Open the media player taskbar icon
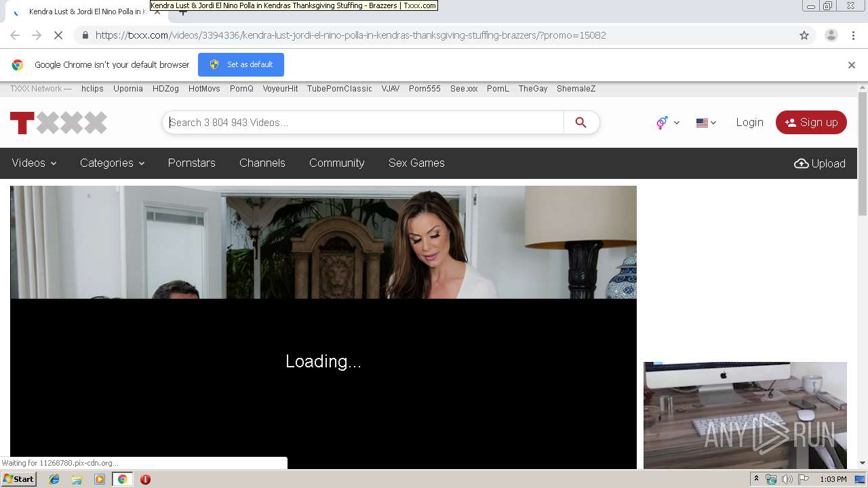Screen dimensions: 868x488 (100, 479)
